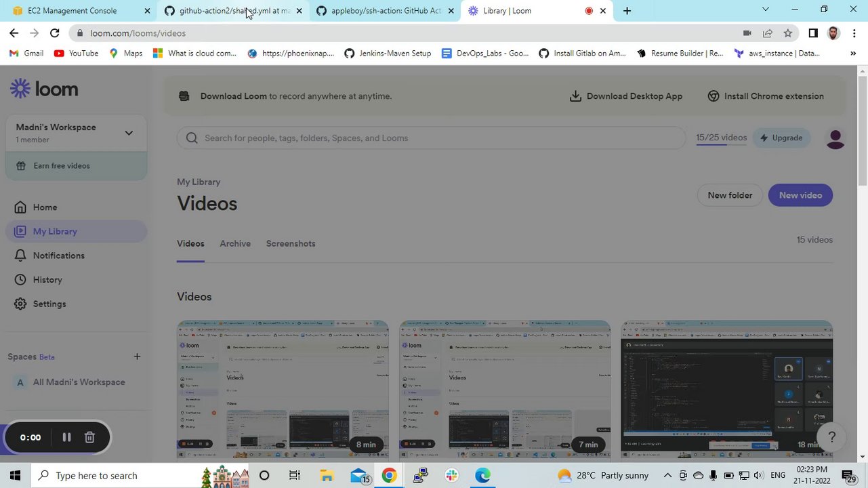This screenshot has height=488, width=868.
Task: Click the address bar URL
Action: click(138, 33)
